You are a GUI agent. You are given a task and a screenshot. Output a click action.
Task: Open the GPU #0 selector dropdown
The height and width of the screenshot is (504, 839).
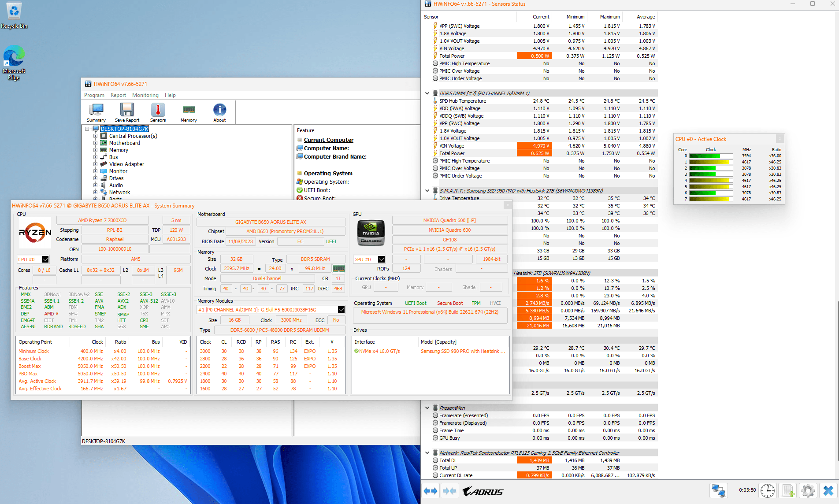(382, 259)
